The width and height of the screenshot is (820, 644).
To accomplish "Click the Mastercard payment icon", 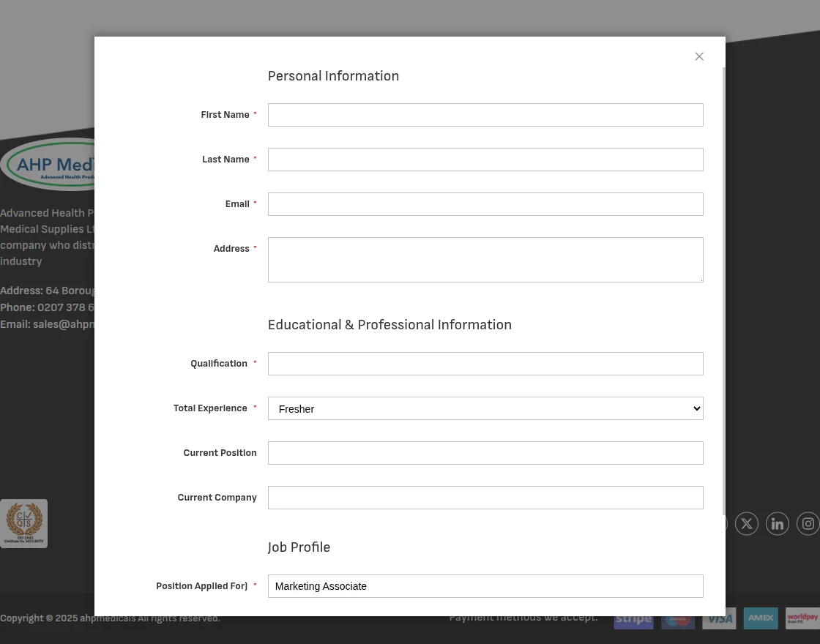I will point(678,618).
